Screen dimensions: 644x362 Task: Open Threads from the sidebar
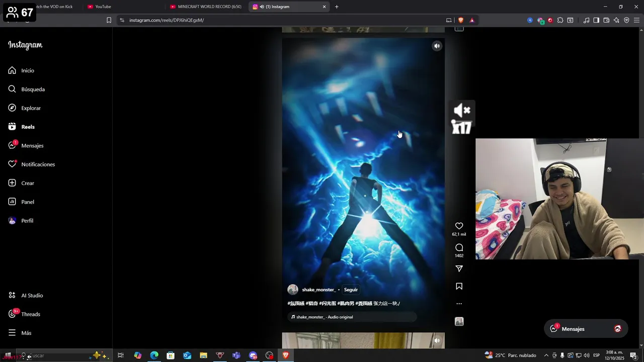click(24, 314)
